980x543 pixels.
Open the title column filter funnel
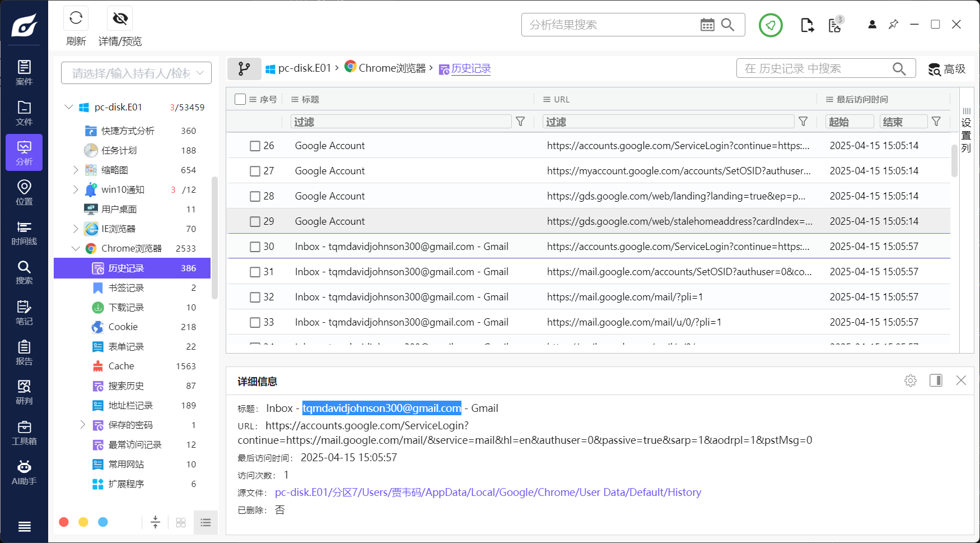(520, 122)
